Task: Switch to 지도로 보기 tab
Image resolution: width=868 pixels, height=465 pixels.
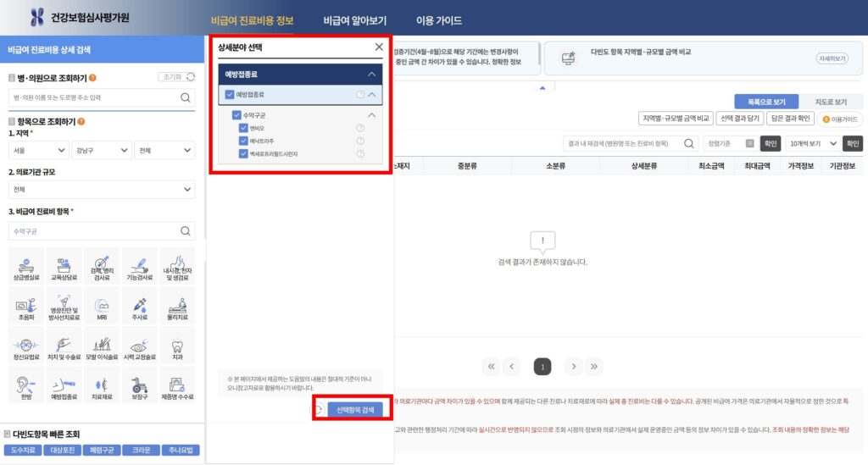Action: 831,102
